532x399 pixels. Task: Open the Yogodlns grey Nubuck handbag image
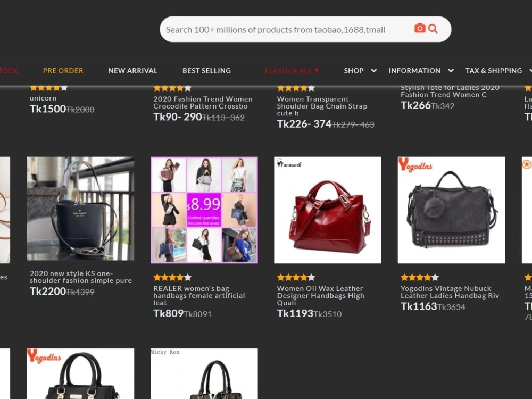click(451, 210)
